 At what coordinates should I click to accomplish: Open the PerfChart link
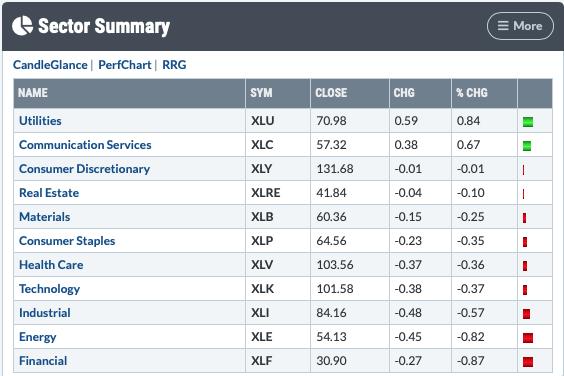coord(124,65)
